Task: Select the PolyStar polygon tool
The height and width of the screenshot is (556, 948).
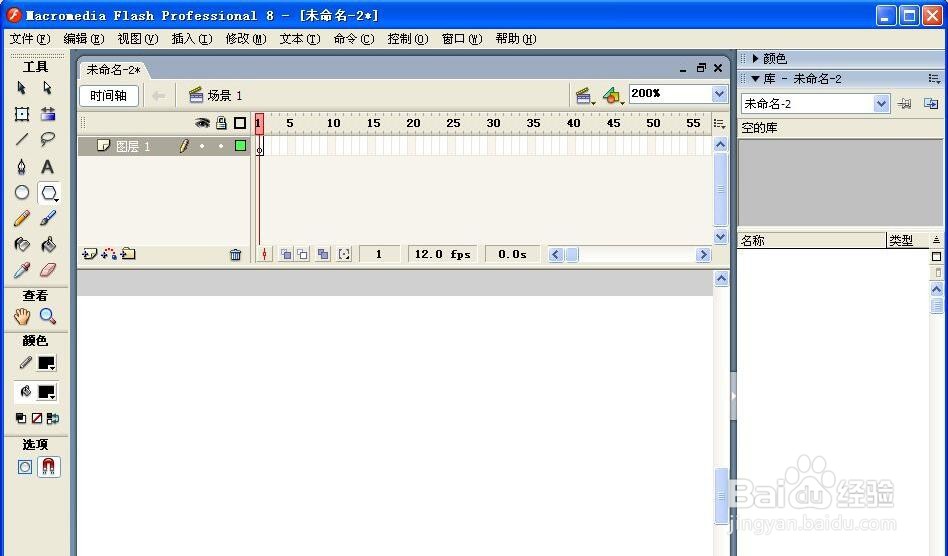Action: [48, 193]
